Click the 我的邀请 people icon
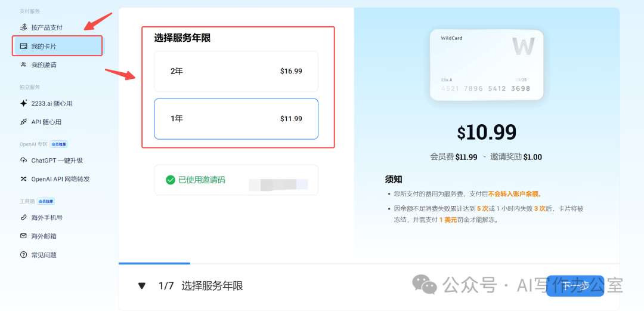Viewport: 644px width, 311px height. click(23, 64)
